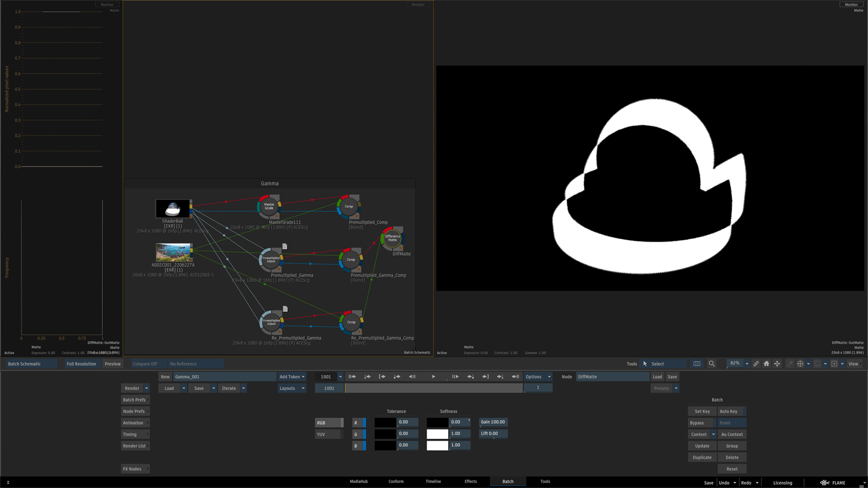This screenshot has width=868, height=488.
Task: Toggle the R channel button
Action: [359, 422]
